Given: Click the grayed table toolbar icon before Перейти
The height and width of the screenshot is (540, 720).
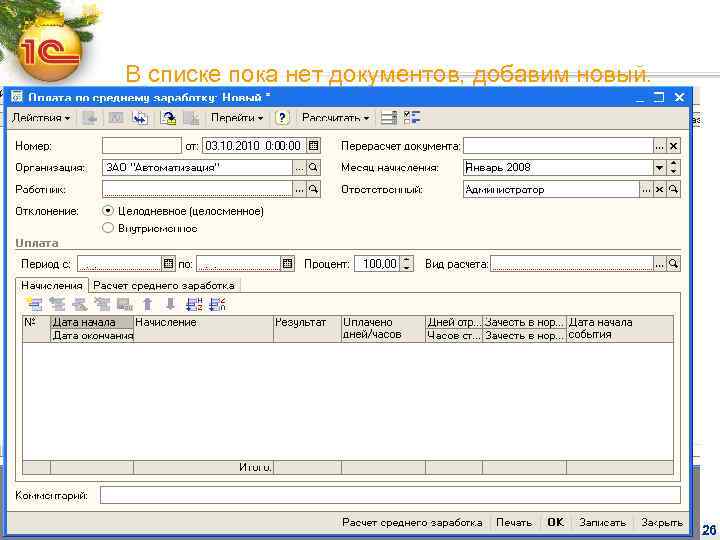Looking at the screenshot, I should [191, 118].
